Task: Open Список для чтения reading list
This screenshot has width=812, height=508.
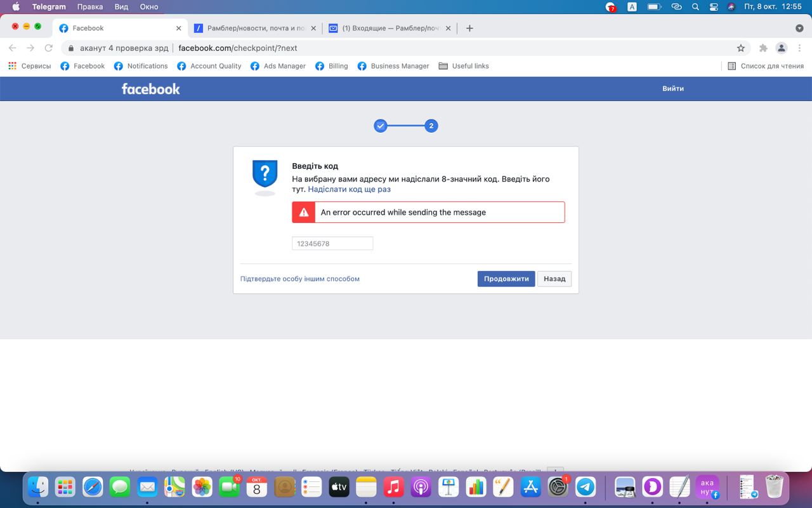Action: pyautogui.click(x=766, y=66)
